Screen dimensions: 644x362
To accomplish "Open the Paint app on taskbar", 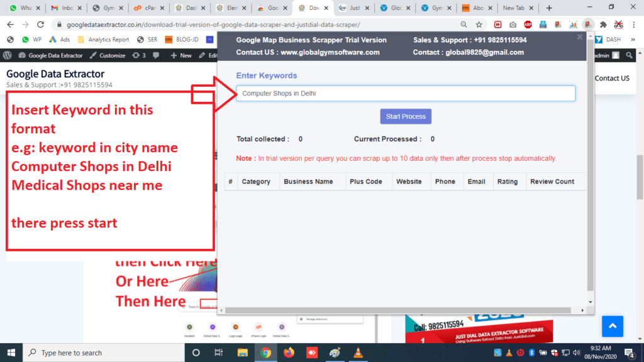I will click(335, 353).
